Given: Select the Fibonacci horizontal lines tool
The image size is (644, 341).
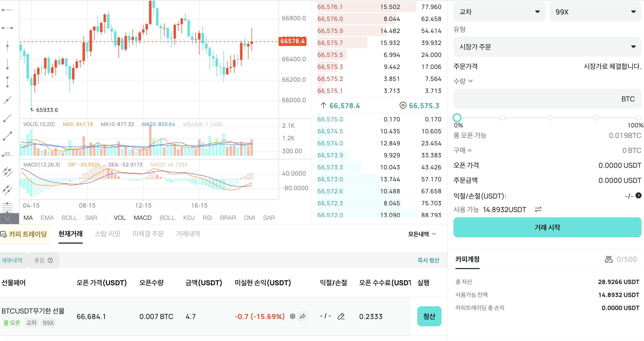Looking at the screenshot, I should [x=7, y=207].
